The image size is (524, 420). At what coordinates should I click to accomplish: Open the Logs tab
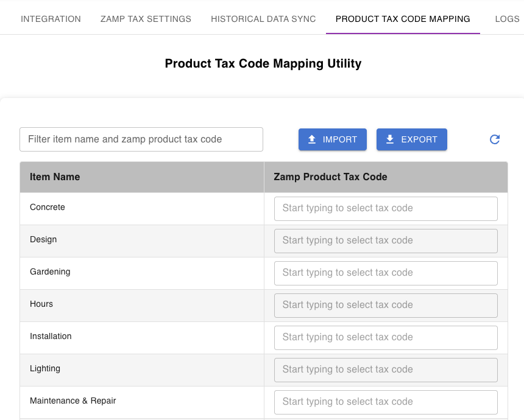pos(507,19)
